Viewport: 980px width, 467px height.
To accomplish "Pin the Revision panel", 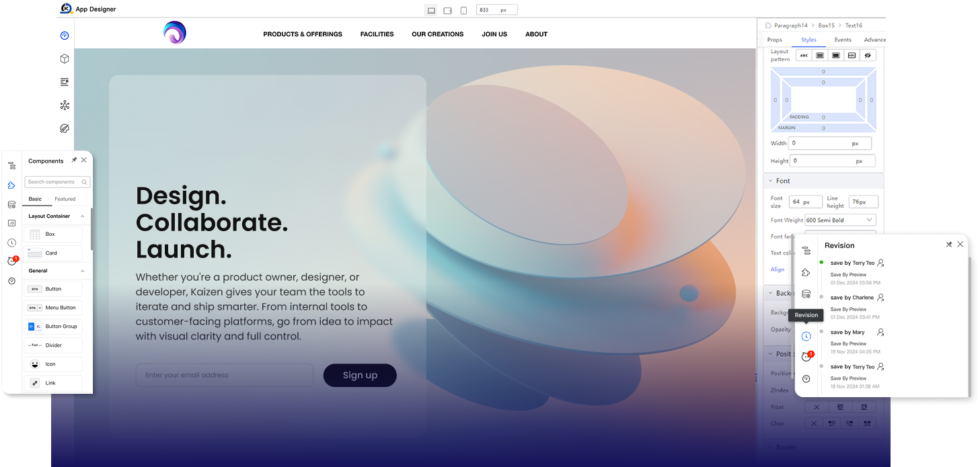I will (x=949, y=245).
